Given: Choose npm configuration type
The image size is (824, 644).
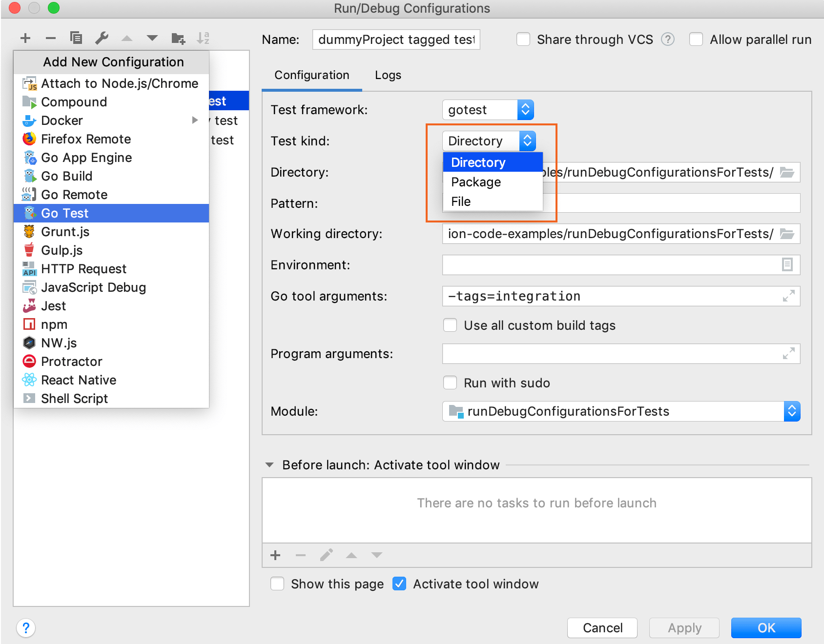Looking at the screenshot, I should coord(111,324).
